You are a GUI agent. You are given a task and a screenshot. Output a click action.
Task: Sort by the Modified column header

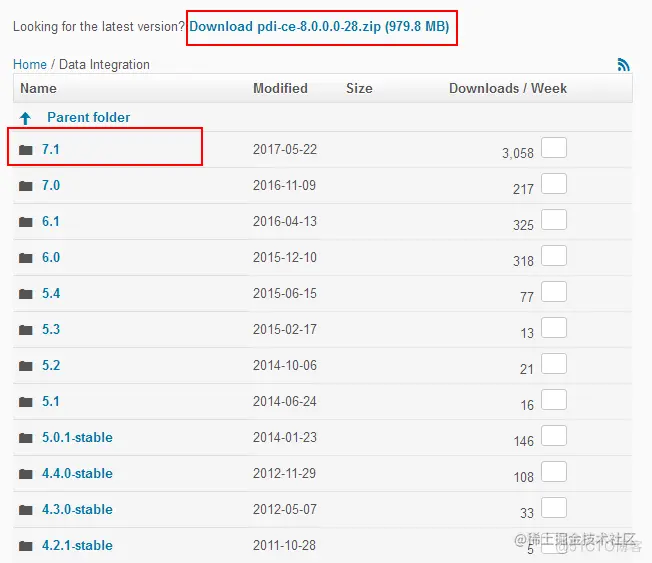pyautogui.click(x=281, y=88)
